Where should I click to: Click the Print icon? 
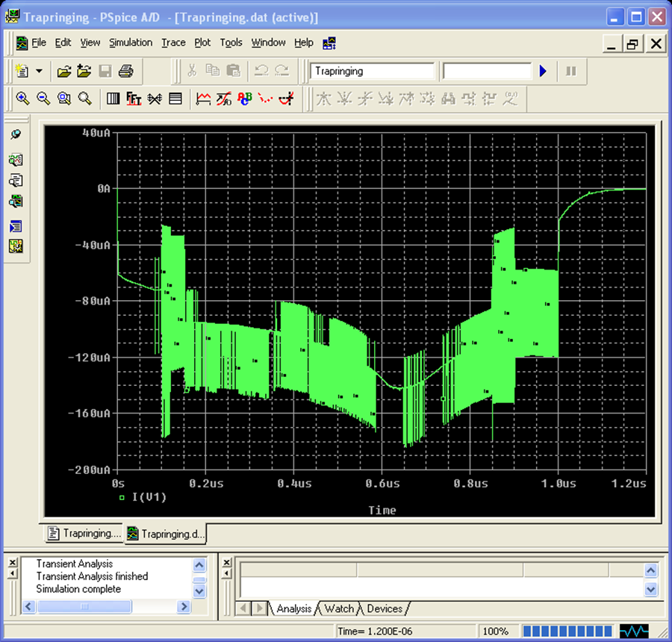pos(125,71)
